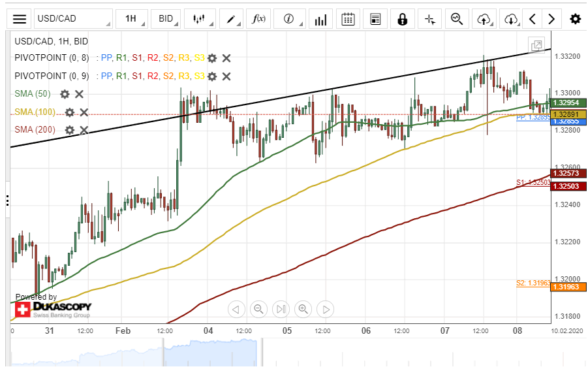
Task: Grab the navigator's right range handle
Action: pyautogui.click(x=262, y=352)
